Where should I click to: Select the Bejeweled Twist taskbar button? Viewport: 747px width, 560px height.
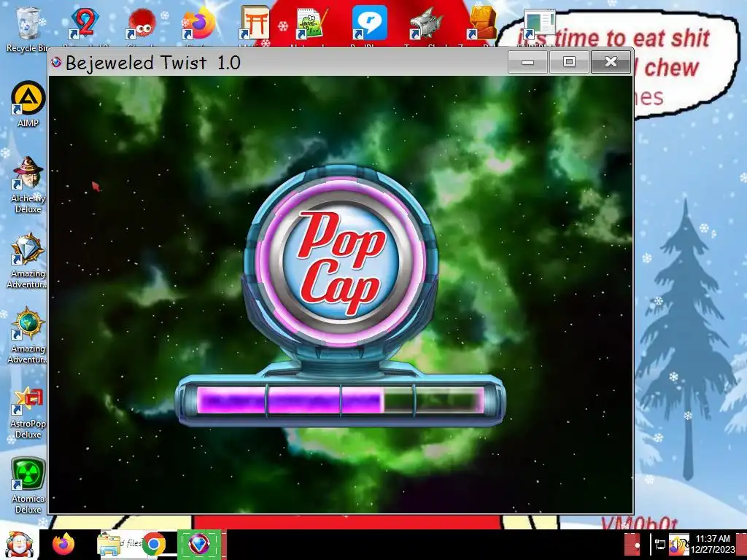coord(199,544)
